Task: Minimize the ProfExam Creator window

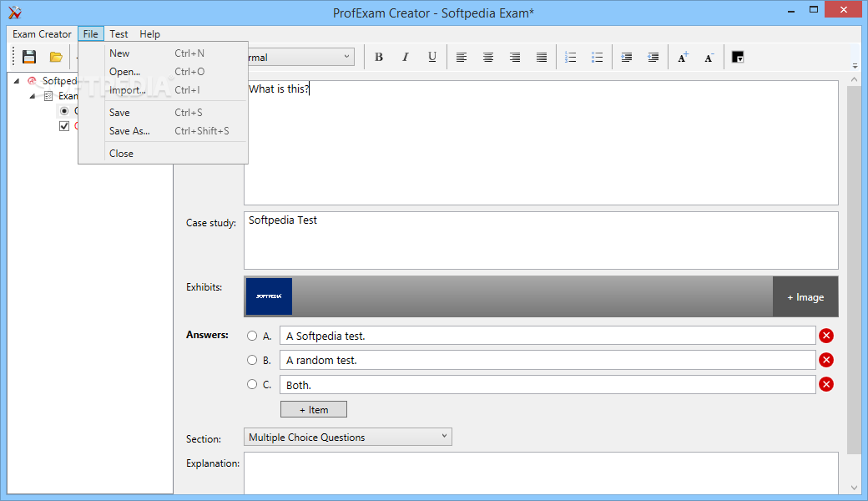Action: (x=791, y=9)
